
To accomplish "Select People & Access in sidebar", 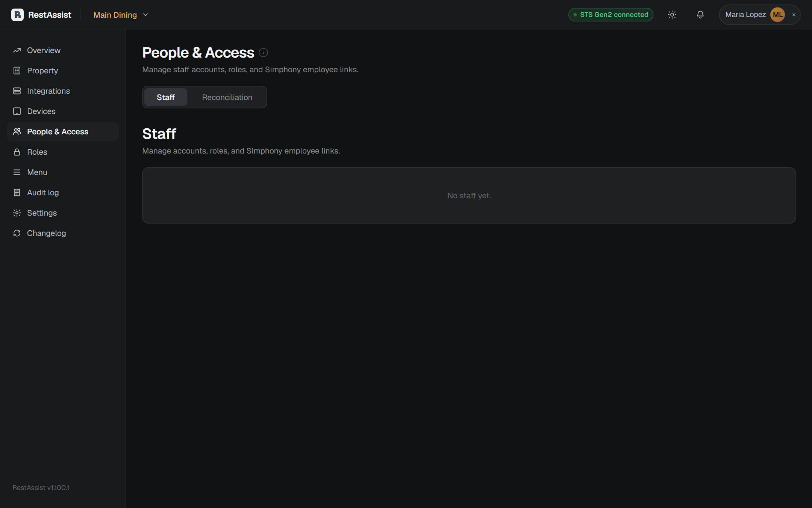I will [63, 132].
